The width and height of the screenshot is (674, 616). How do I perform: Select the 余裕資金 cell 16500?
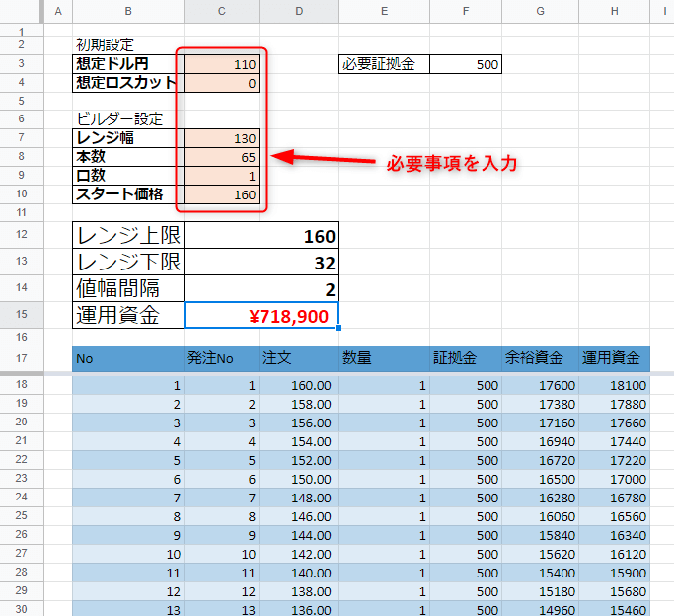(541, 480)
